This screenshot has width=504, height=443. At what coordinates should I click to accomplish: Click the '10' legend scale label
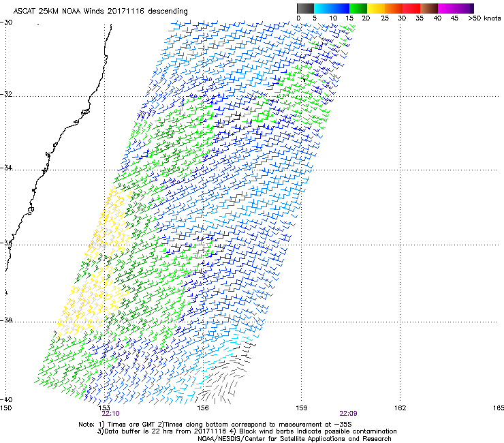333,18
